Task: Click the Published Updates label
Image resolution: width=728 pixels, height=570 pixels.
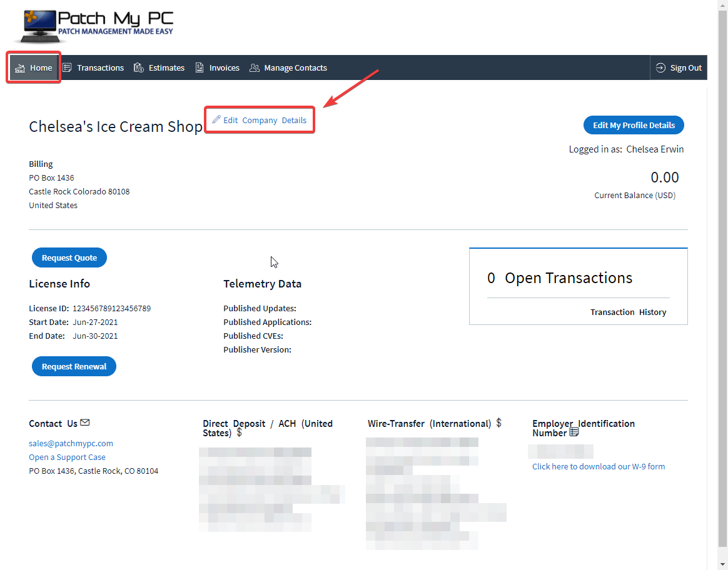Action: coord(260,308)
